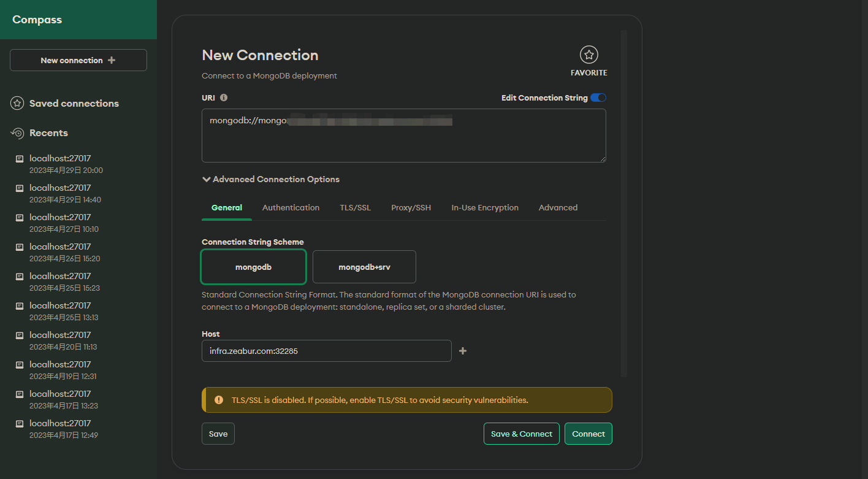Click connection icon for 2023年4月17日 13:23 entry

click(x=20, y=394)
